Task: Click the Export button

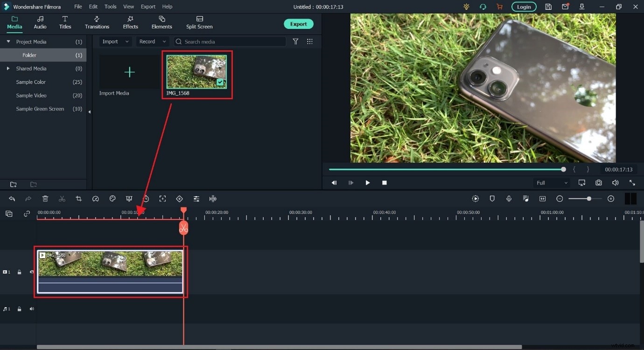Action: pos(298,24)
